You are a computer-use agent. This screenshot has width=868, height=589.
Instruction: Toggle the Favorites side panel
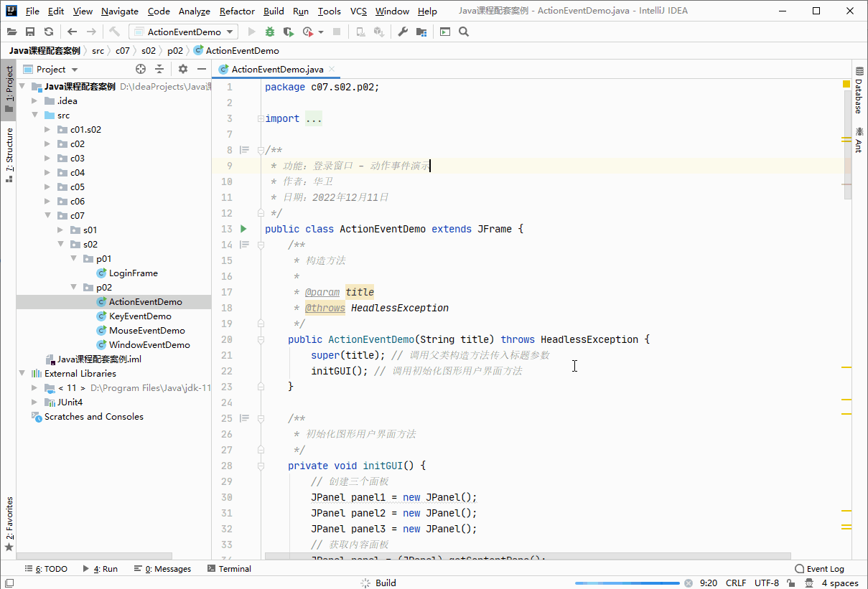(x=9, y=524)
